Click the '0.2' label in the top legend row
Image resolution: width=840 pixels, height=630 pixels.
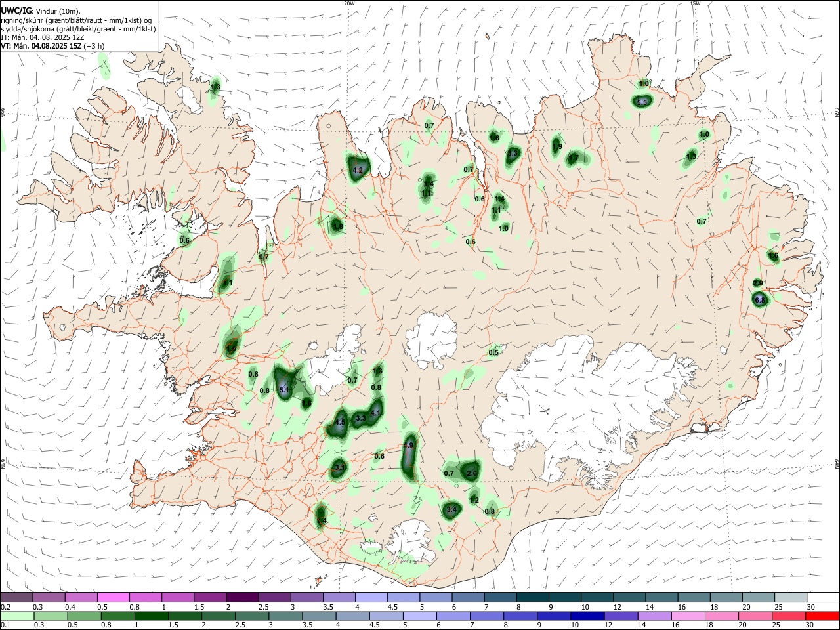[x=6, y=607]
